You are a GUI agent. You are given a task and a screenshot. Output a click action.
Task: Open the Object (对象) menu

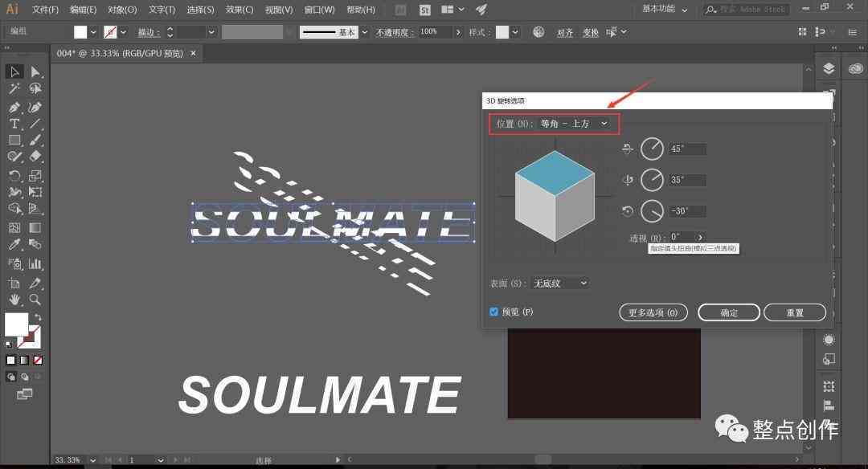click(122, 10)
